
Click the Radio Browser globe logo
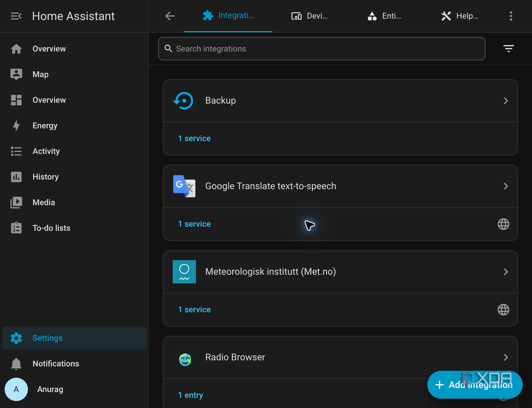point(185,359)
